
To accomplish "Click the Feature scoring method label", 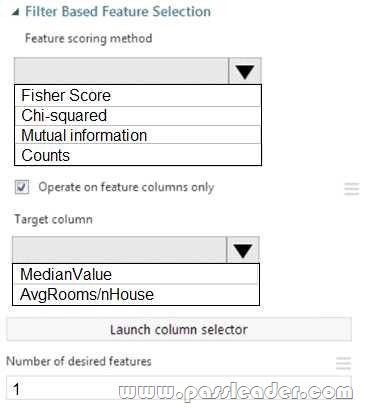I will (x=89, y=38).
